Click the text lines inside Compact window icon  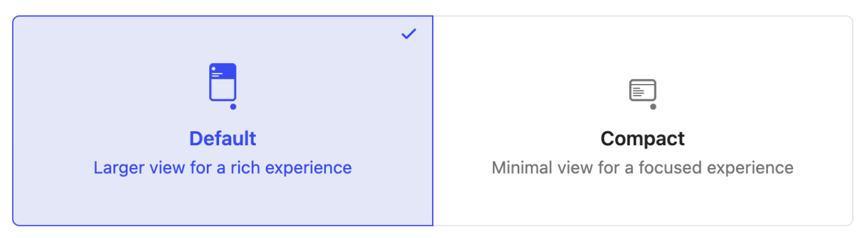point(640,92)
